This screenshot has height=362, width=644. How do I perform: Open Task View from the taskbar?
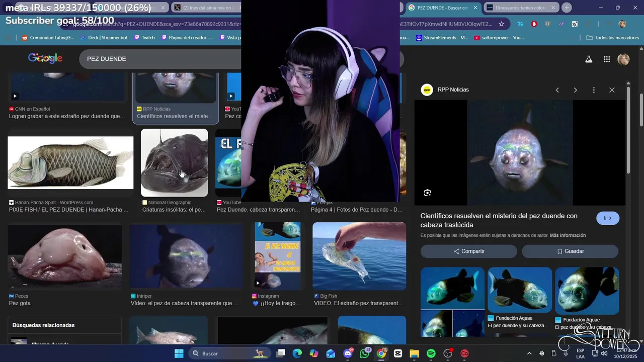click(281, 353)
